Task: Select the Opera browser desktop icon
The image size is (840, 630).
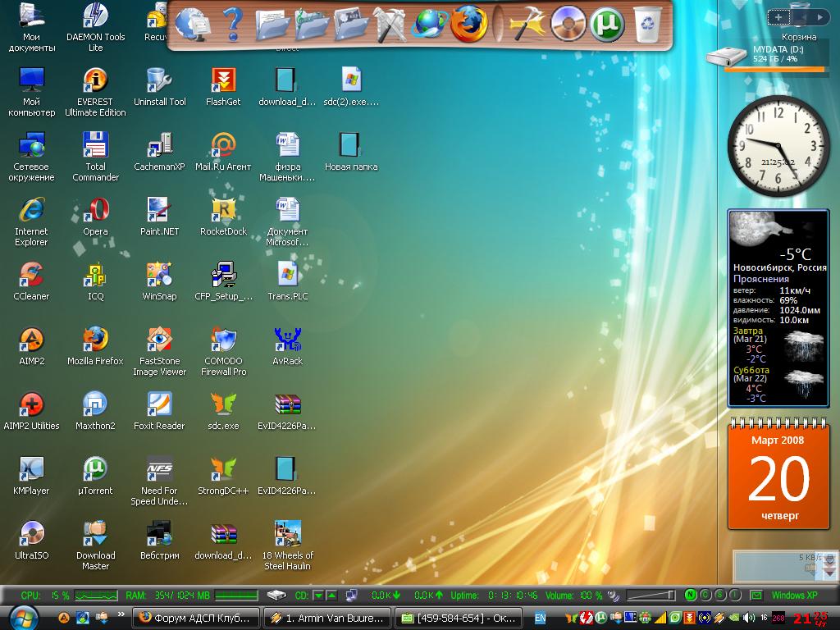Action: click(x=96, y=210)
